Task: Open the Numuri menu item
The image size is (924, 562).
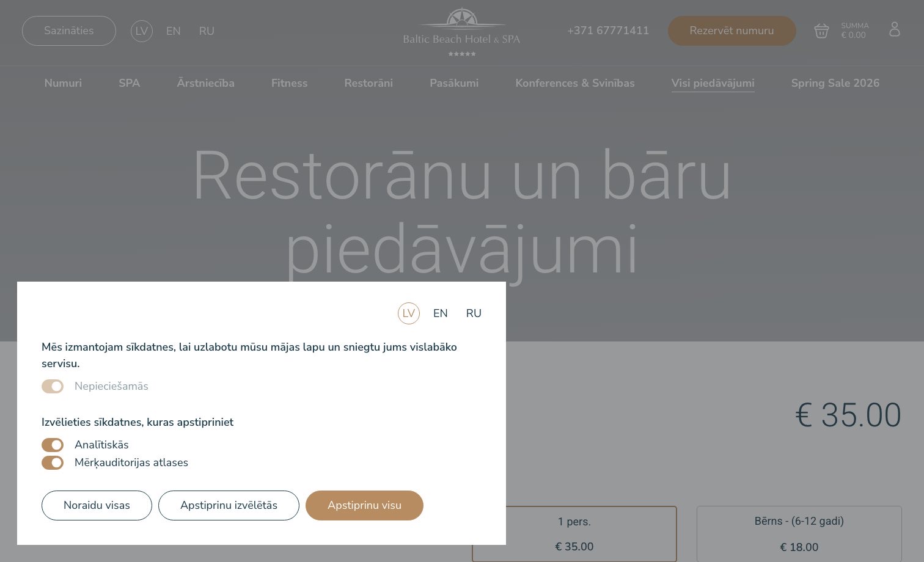Action: click(x=63, y=83)
